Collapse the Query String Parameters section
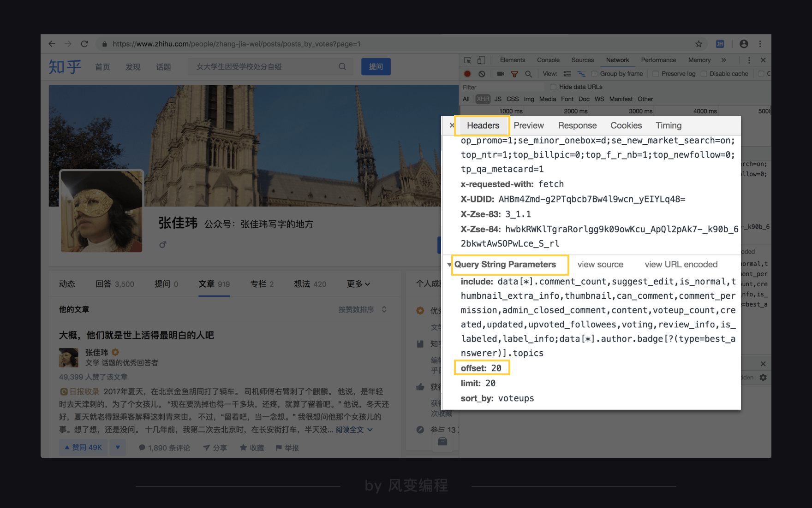Image resolution: width=812 pixels, height=508 pixels. tap(449, 264)
